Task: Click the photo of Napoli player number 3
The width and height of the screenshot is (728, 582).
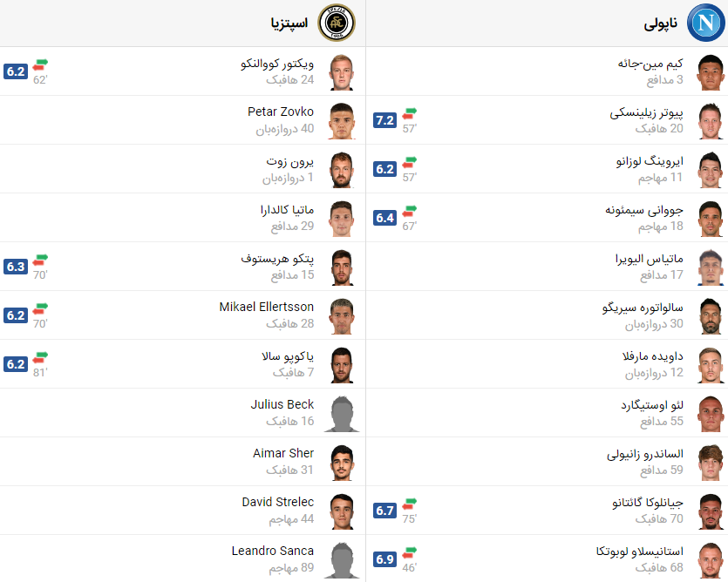Action: (711, 72)
